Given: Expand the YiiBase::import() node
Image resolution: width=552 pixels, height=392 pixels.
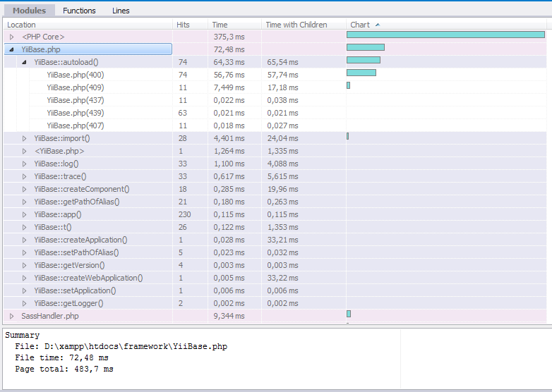Looking at the screenshot, I should (24, 138).
